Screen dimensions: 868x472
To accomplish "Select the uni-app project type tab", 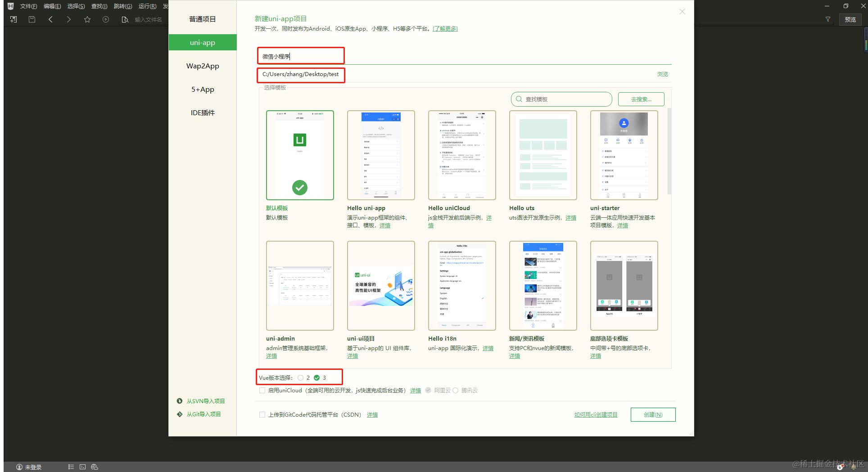I will (203, 42).
